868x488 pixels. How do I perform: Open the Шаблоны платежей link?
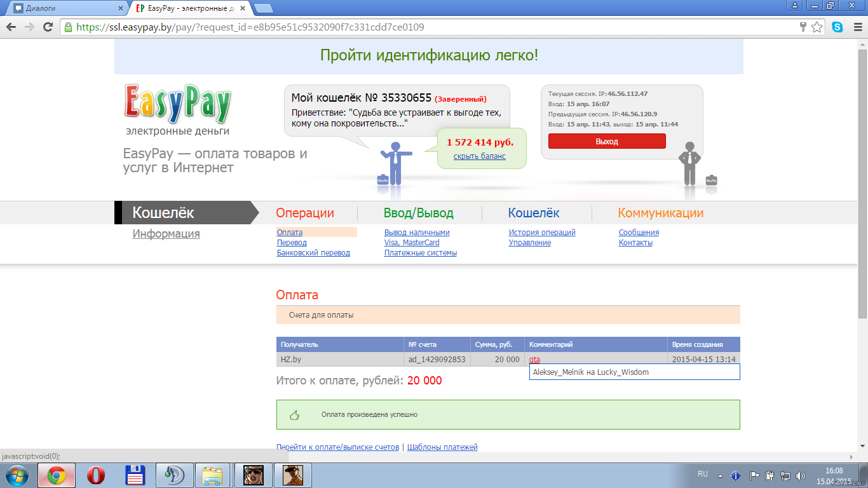pyautogui.click(x=442, y=447)
